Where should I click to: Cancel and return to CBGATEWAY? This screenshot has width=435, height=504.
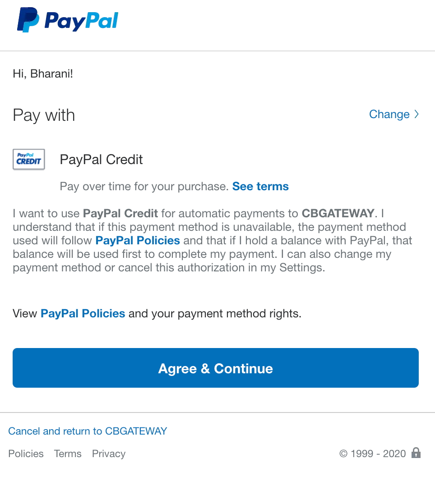coord(88,431)
